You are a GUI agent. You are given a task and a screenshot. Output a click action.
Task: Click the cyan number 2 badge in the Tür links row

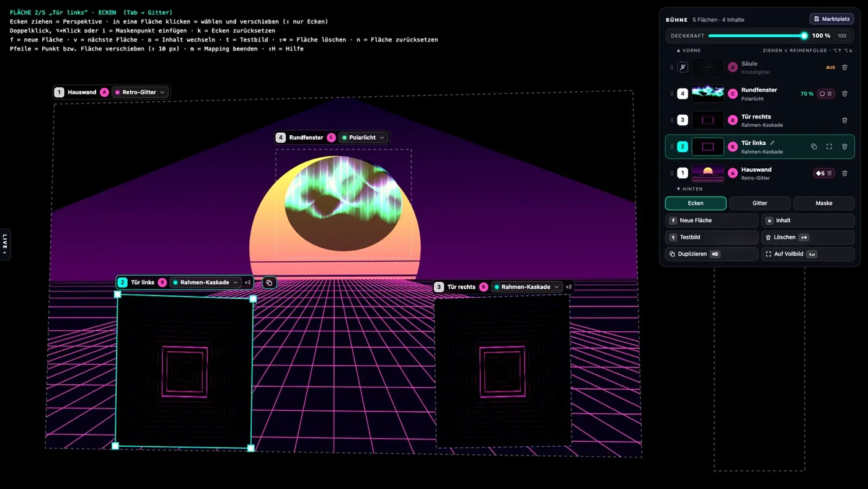pyautogui.click(x=683, y=147)
